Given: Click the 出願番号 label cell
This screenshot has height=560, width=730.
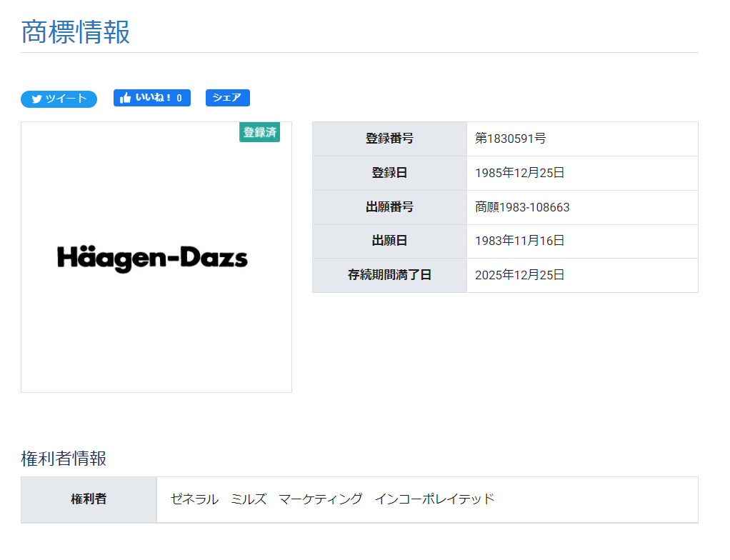Looking at the screenshot, I should click(390, 207).
